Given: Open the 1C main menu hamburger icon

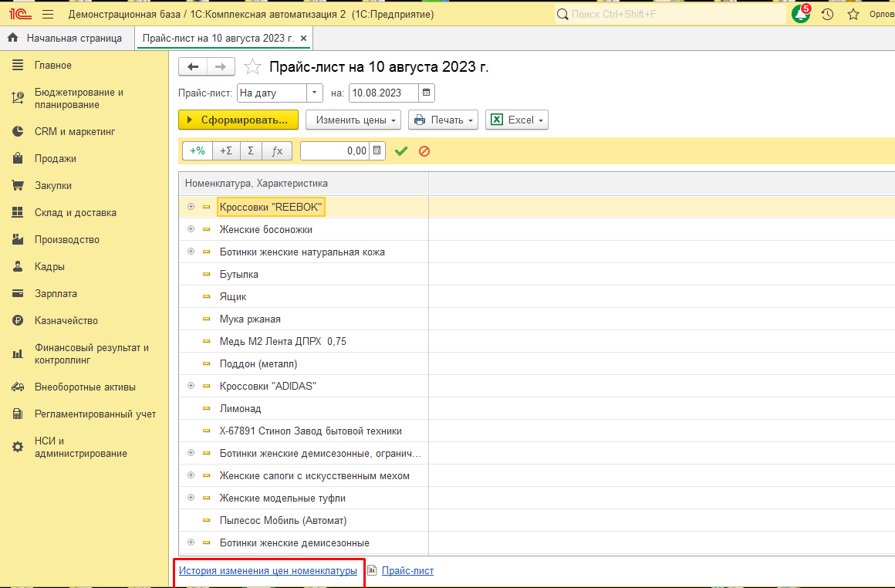Looking at the screenshot, I should click(x=48, y=14).
